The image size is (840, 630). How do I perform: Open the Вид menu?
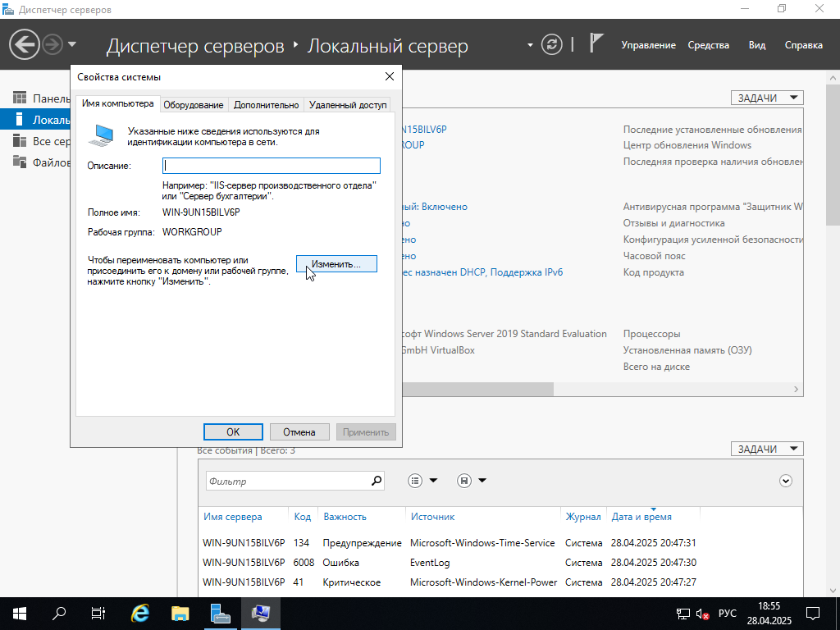[x=757, y=45]
